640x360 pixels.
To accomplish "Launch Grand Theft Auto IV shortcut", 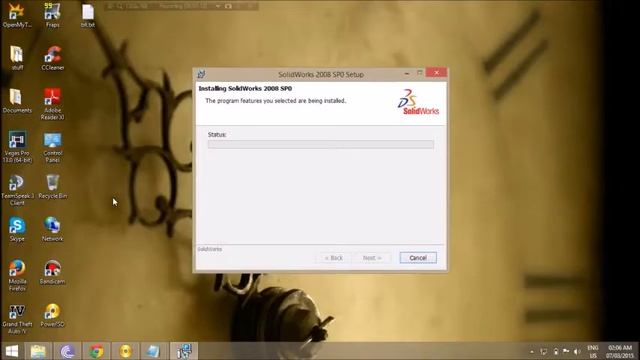I will tap(17, 318).
